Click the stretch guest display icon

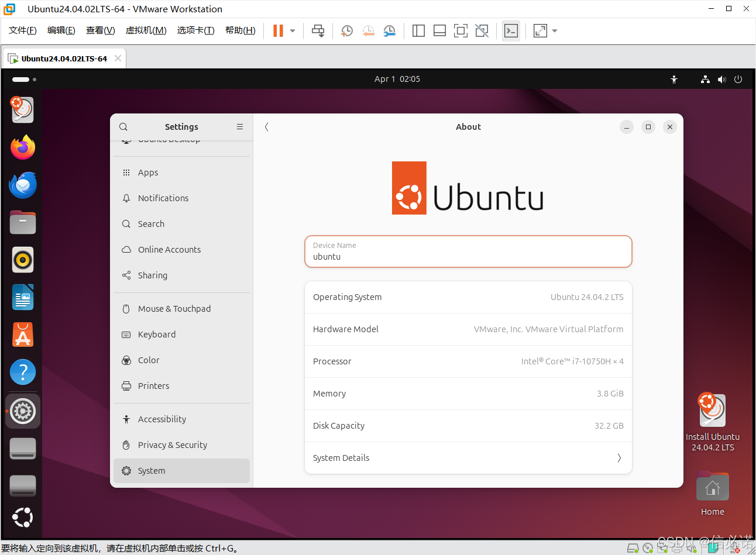pos(540,31)
